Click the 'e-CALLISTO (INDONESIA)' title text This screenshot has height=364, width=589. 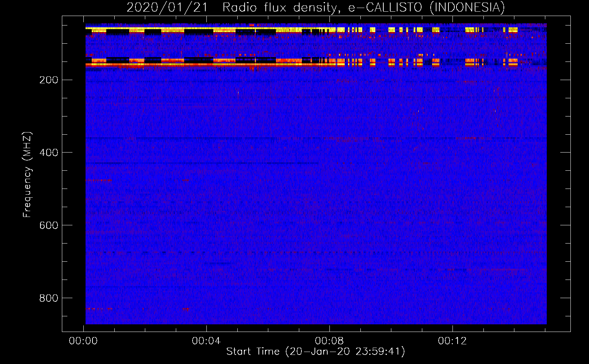tap(427, 8)
